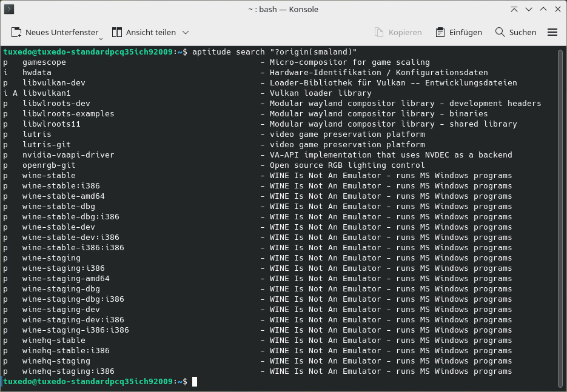The image size is (567, 392).
Task: Open search with the magnifier icon
Action: pyautogui.click(x=500, y=32)
